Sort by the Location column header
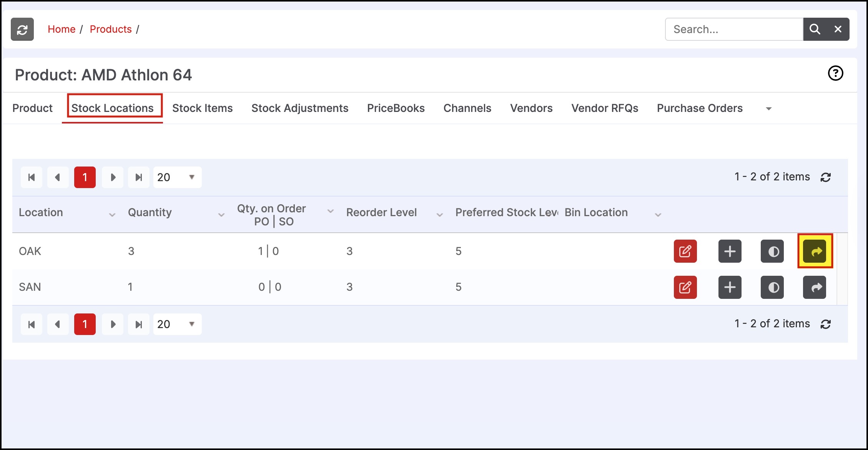Image resolution: width=868 pixels, height=450 pixels. [41, 212]
